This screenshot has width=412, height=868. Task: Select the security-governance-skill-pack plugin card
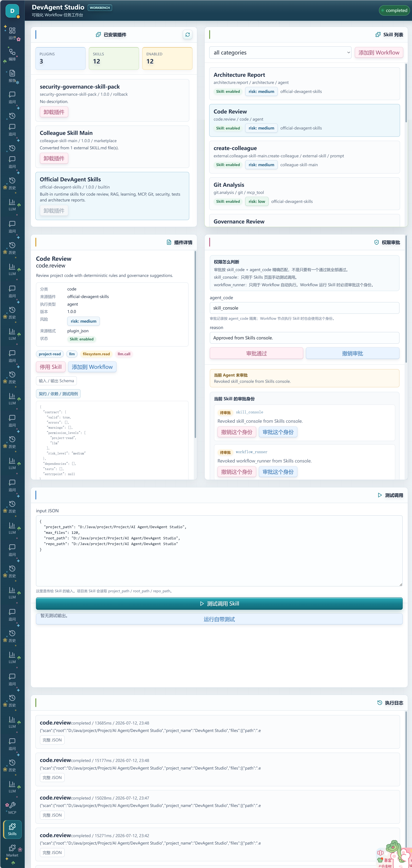[112, 100]
